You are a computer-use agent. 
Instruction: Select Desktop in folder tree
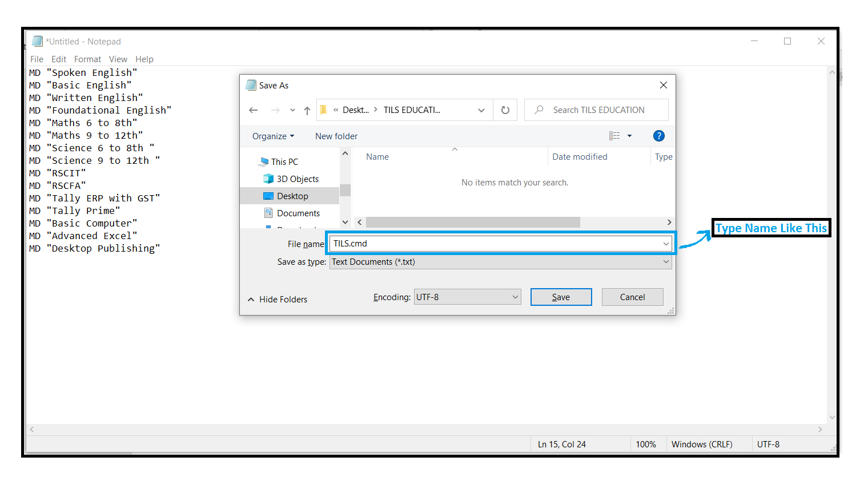coord(292,196)
